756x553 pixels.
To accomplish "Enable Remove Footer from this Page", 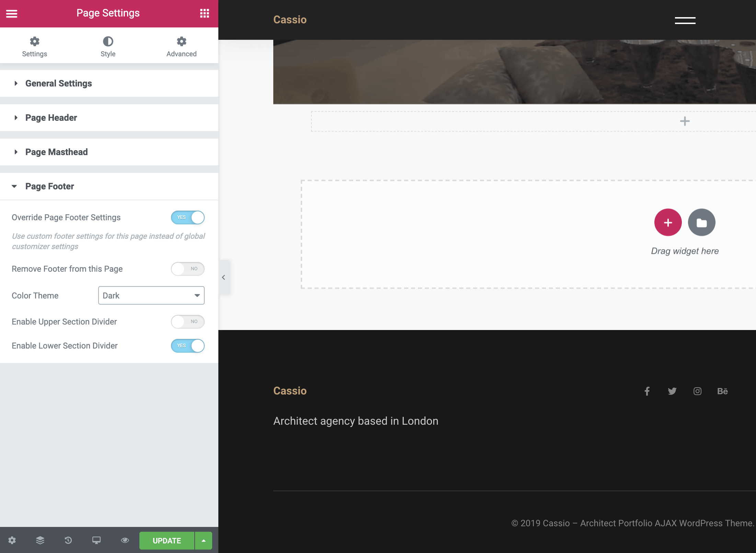I will tap(188, 269).
